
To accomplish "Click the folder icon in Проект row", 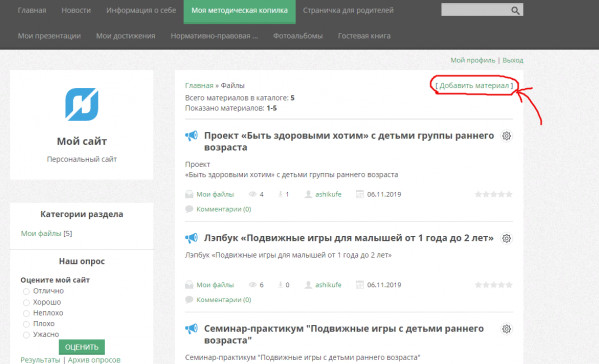I will [189, 194].
